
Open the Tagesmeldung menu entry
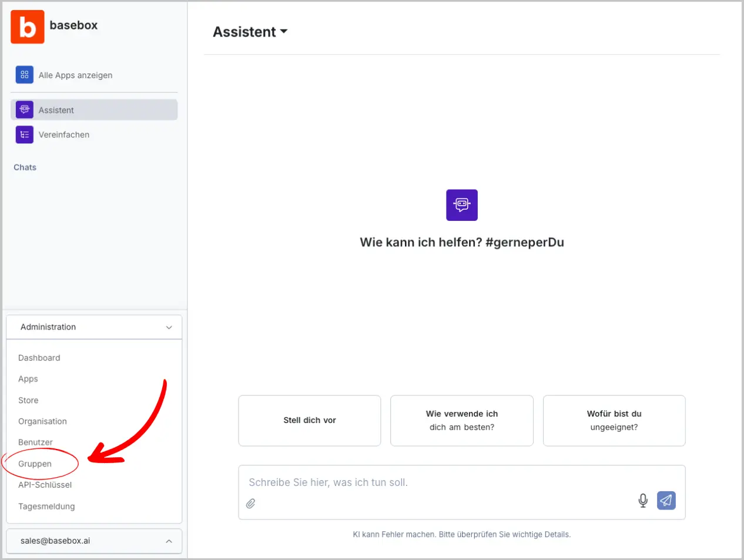pyautogui.click(x=46, y=507)
